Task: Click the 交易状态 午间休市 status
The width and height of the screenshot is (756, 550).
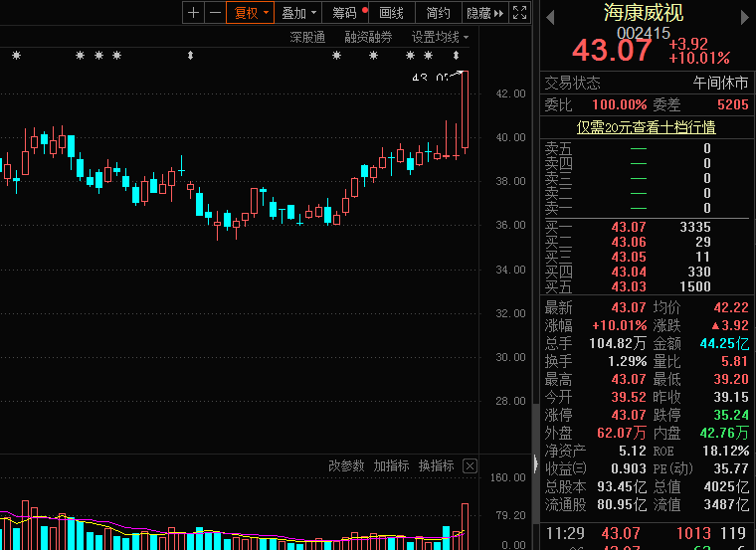Action: tap(720, 83)
